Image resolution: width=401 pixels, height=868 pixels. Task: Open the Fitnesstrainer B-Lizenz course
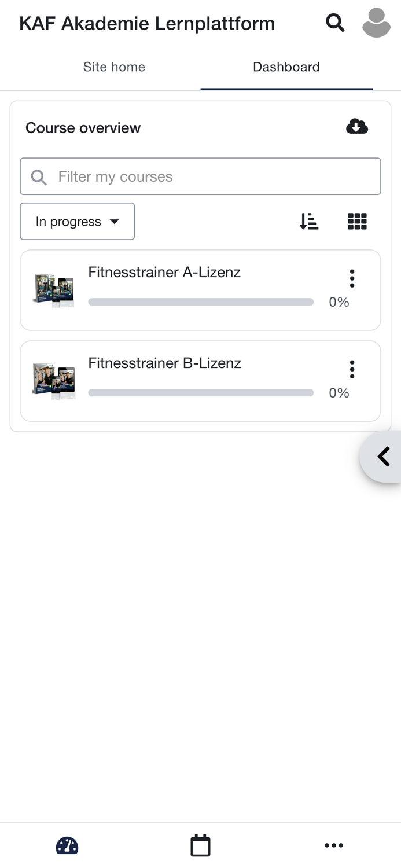[164, 363]
